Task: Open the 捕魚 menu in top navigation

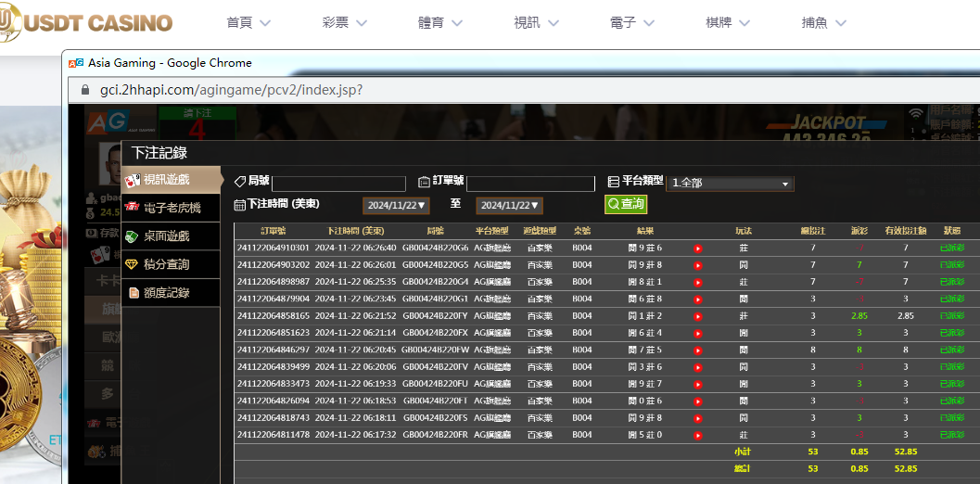Action: 823,23
